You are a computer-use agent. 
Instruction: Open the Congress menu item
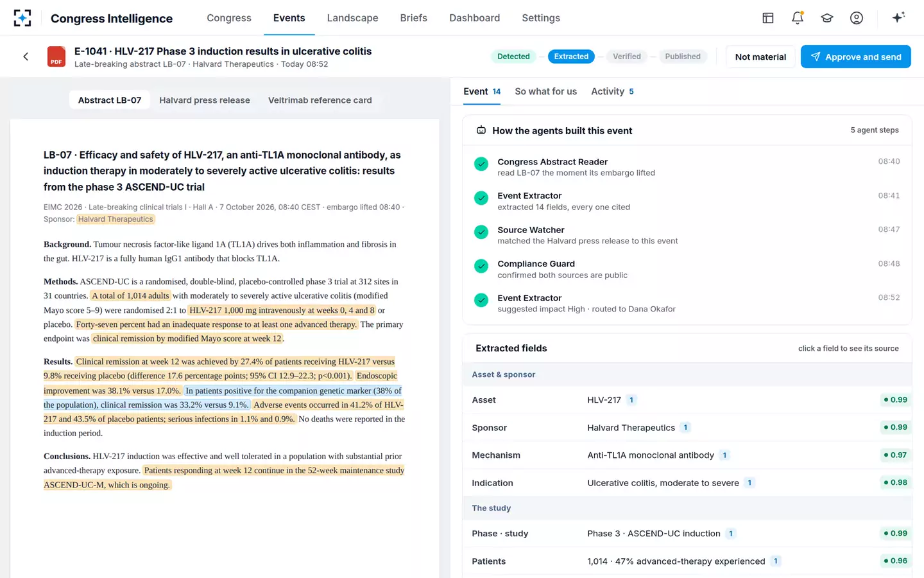[x=229, y=18]
